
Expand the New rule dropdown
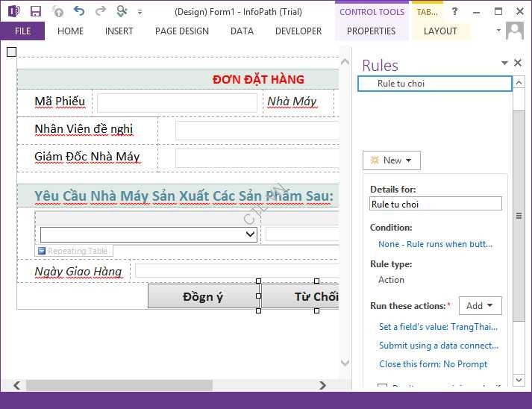click(392, 160)
